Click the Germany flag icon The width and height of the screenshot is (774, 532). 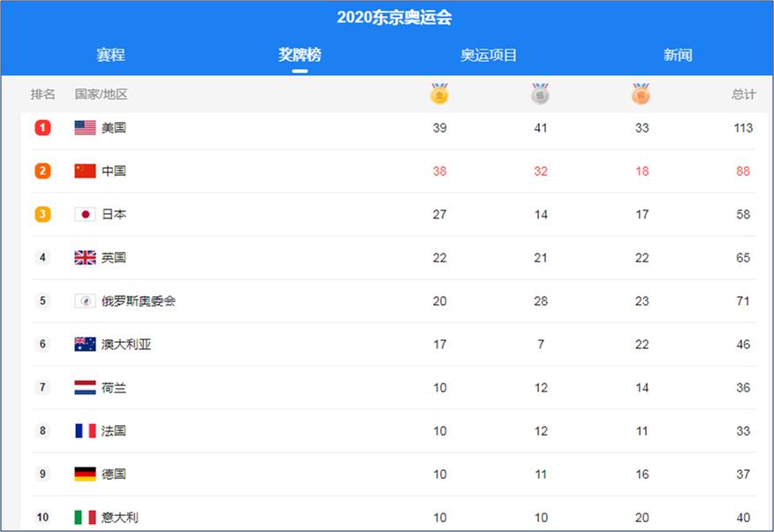pos(85,475)
